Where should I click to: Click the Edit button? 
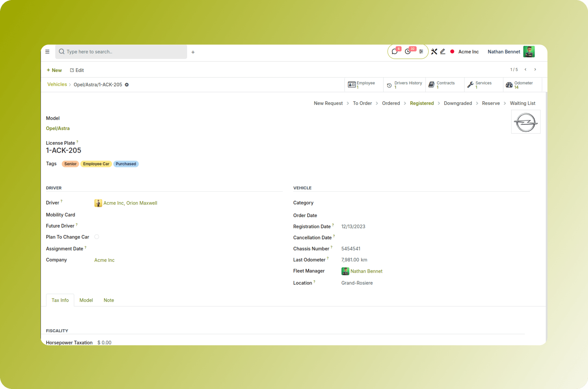(x=77, y=70)
